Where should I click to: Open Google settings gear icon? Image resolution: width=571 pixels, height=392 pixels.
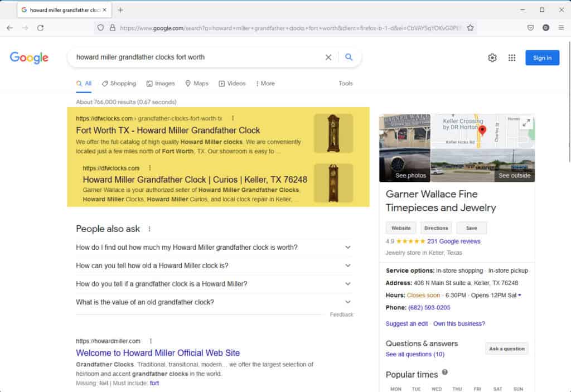point(492,57)
